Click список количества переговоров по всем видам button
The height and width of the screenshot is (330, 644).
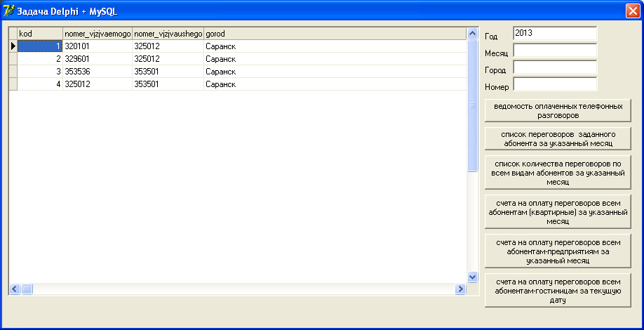[558, 172]
